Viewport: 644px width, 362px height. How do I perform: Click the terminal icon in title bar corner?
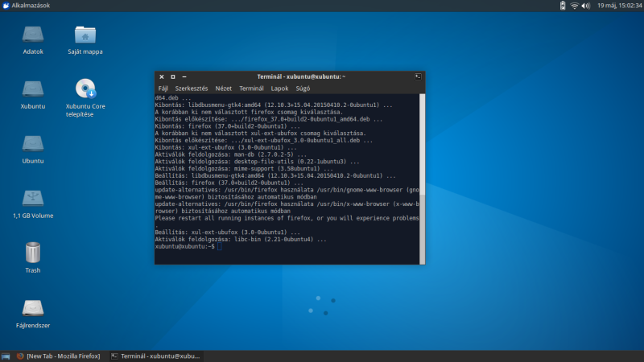pyautogui.click(x=418, y=76)
